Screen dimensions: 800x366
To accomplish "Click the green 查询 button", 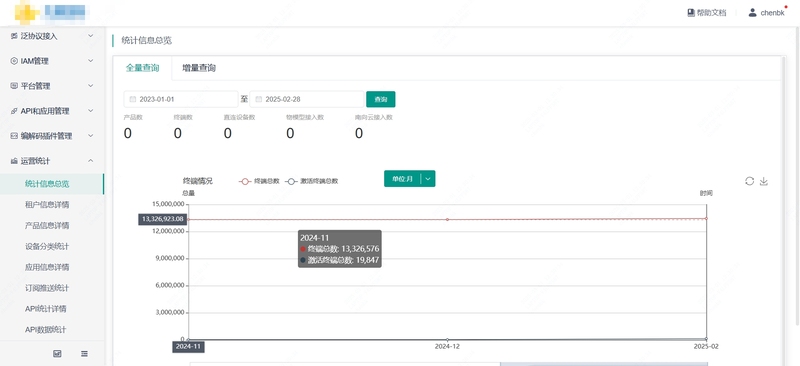I will [x=381, y=99].
